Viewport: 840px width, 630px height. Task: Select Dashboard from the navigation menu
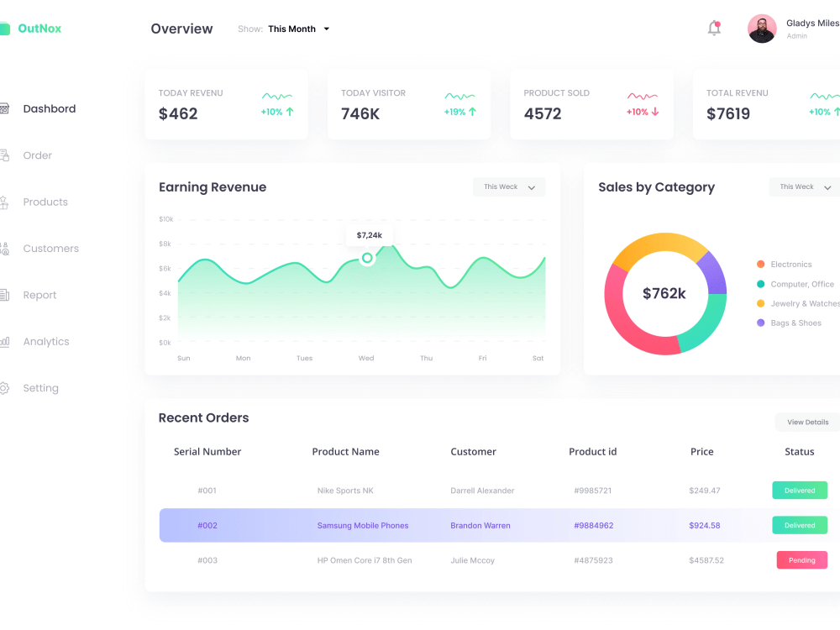pos(49,108)
